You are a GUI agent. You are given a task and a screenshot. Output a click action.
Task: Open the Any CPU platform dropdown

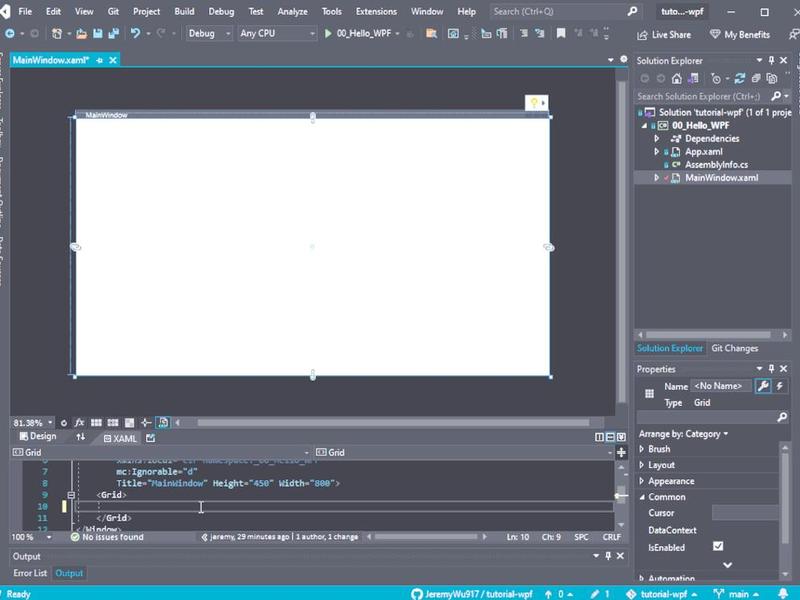[x=277, y=34]
